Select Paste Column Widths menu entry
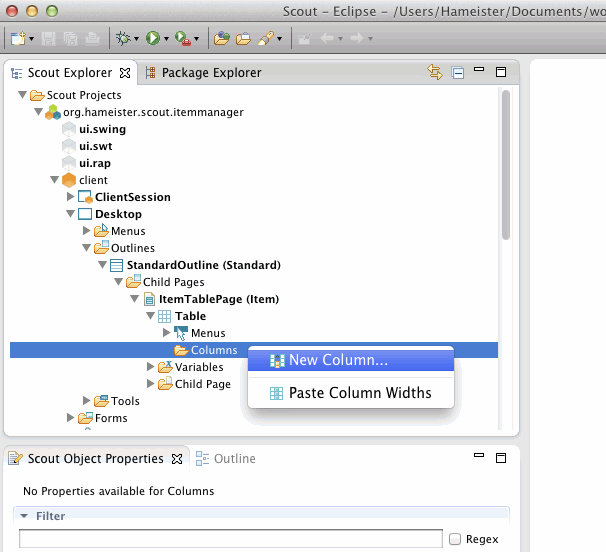 coord(359,393)
